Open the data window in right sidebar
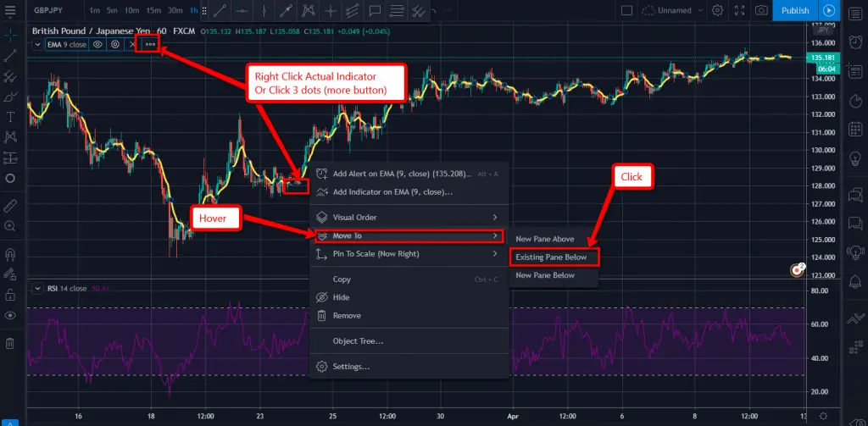Image resolution: width=868 pixels, height=426 pixels. coord(854,71)
